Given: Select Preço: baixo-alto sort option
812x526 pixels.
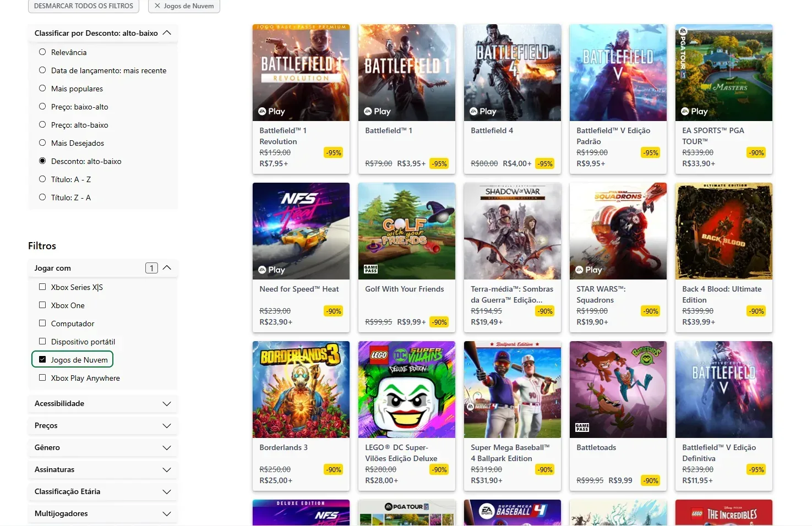Looking at the screenshot, I should [x=42, y=107].
